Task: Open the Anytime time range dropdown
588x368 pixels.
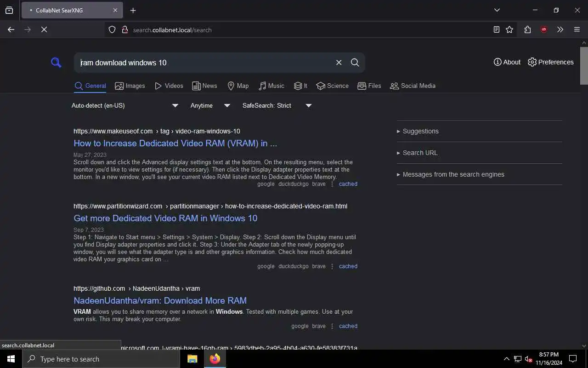Action: pos(210,105)
